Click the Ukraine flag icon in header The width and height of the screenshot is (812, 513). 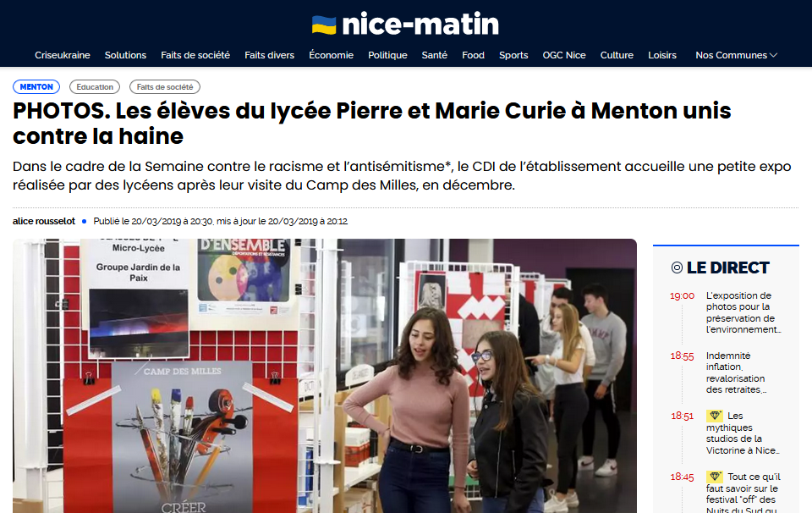point(324,25)
